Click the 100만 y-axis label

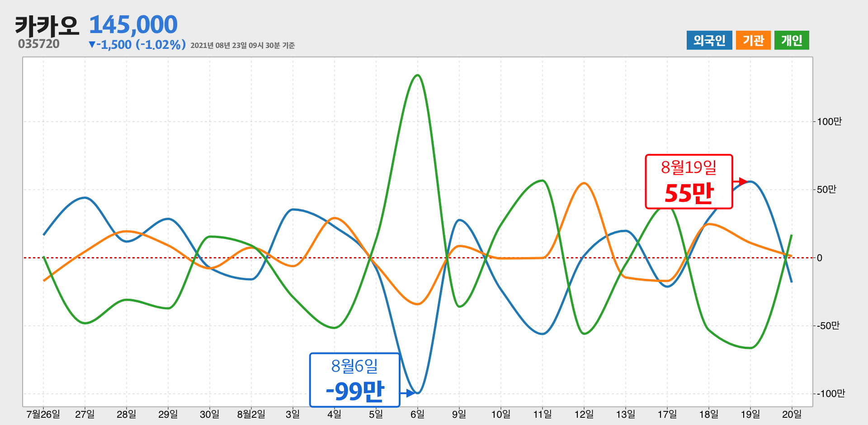(829, 122)
